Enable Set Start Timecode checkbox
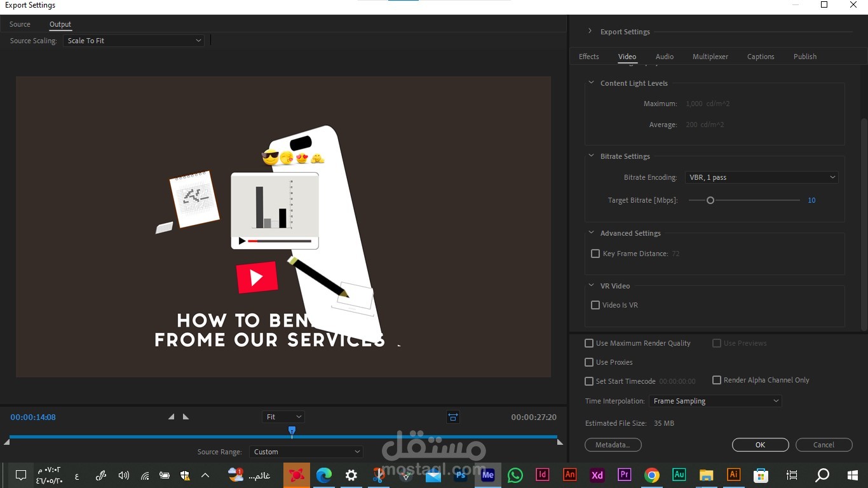Image resolution: width=868 pixels, height=488 pixels. (589, 381)
